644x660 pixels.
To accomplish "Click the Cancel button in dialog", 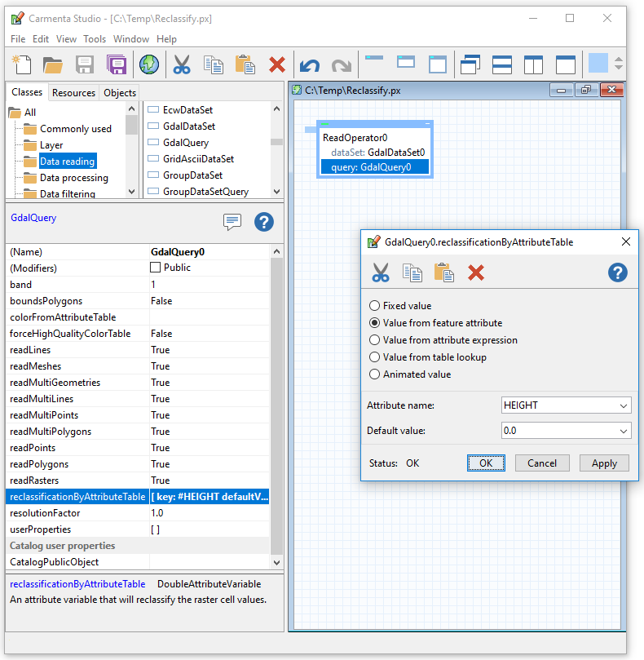I will [x=542, y=463].
